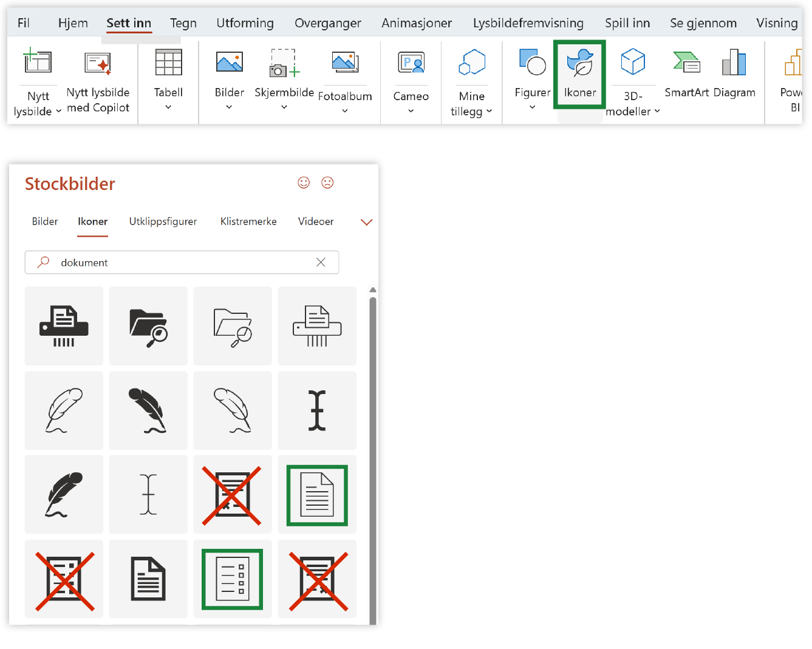
Task: Switch to the Overganger ribbon tab
Action: coord(328,23)
